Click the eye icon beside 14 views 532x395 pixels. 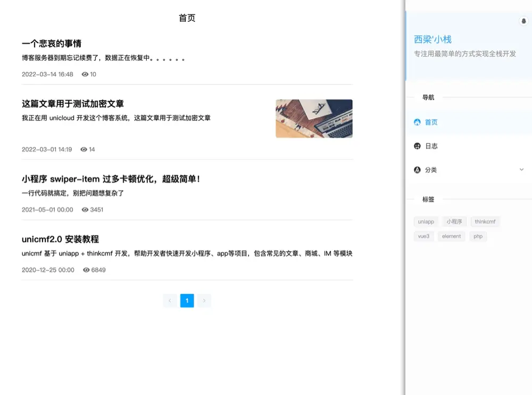[84, 150]
